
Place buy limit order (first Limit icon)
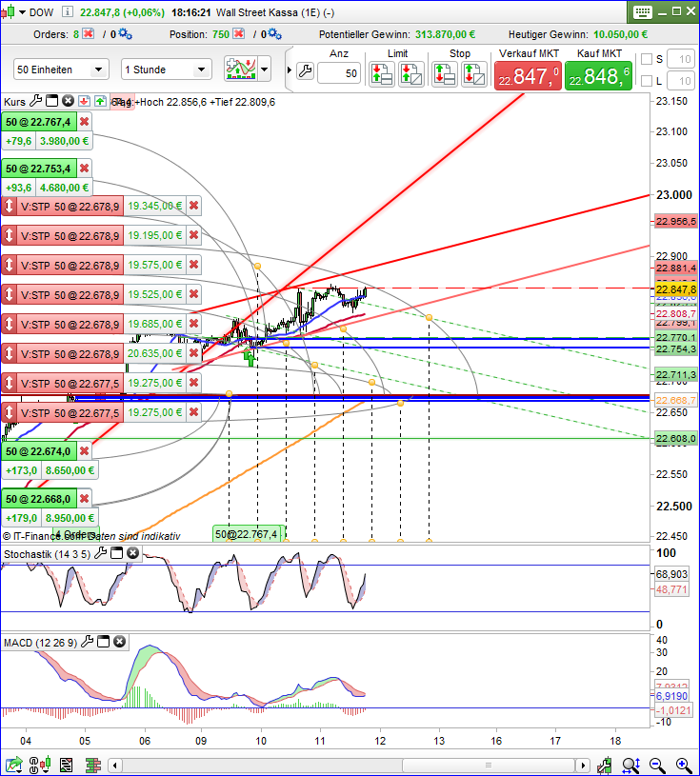pos(382,74)
